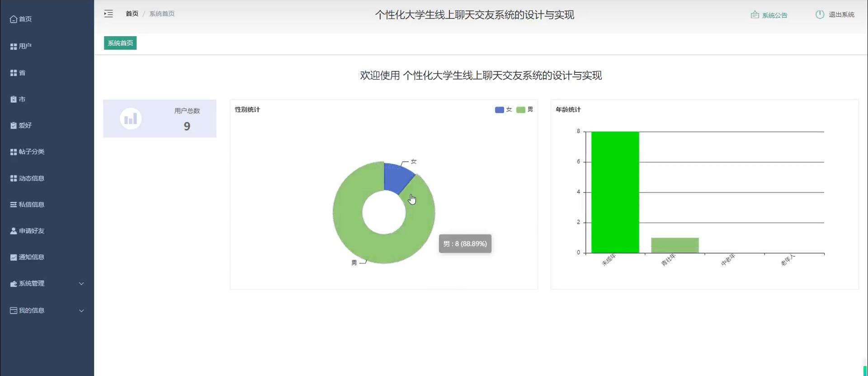This screenshot has width=868, height=376.
Task: Click the 市 clipboard icon
Action: pos(14,99)
